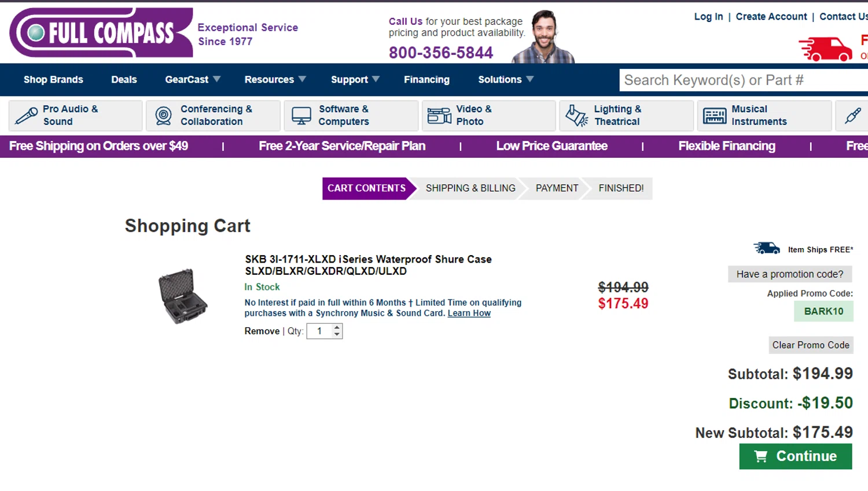Increase quantity with the up arrow
The image size is (868, 491).
337,327
